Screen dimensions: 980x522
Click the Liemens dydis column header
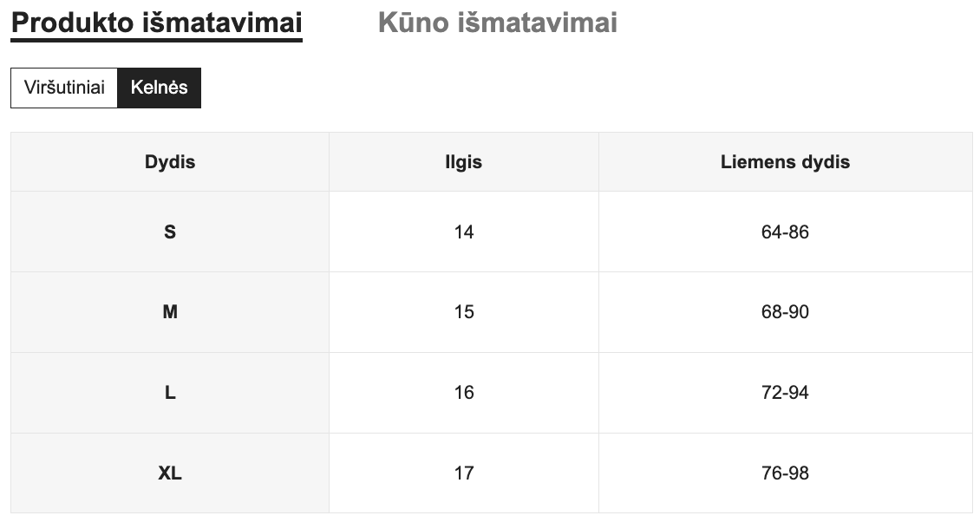click(x=785, y=162)
